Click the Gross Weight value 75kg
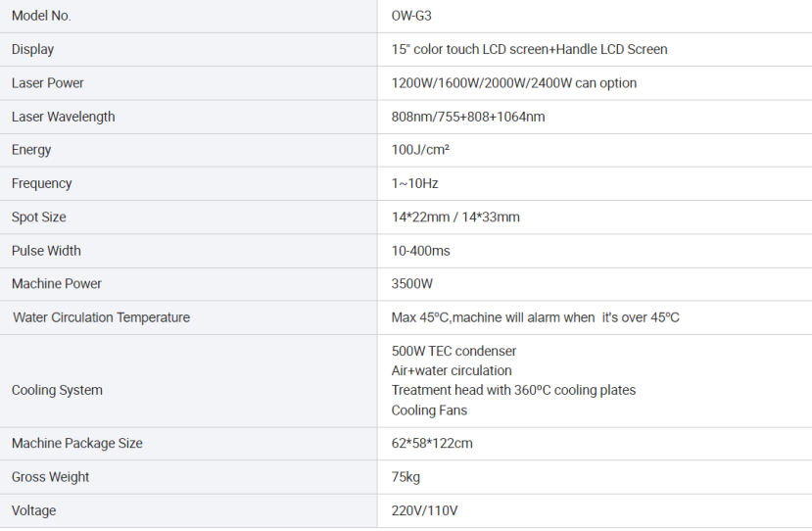Image resolution: width=812 pixels, height=531 pixels. [x=406, y=477]
